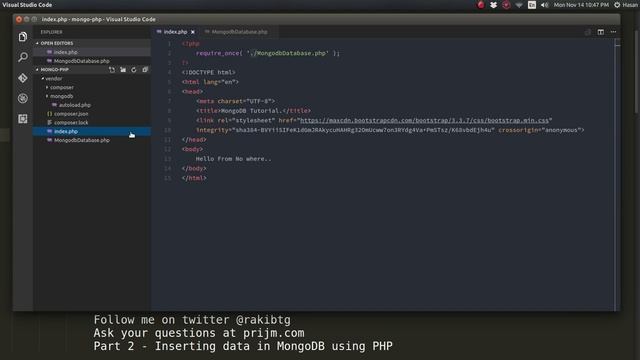
Task: Click the user name in the top panel
Action: [x=631, y=5]
